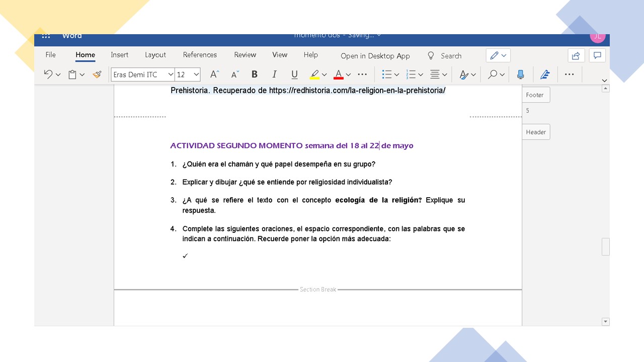
Task: Click the Search lightbulb box
Action: click(444, 56)
